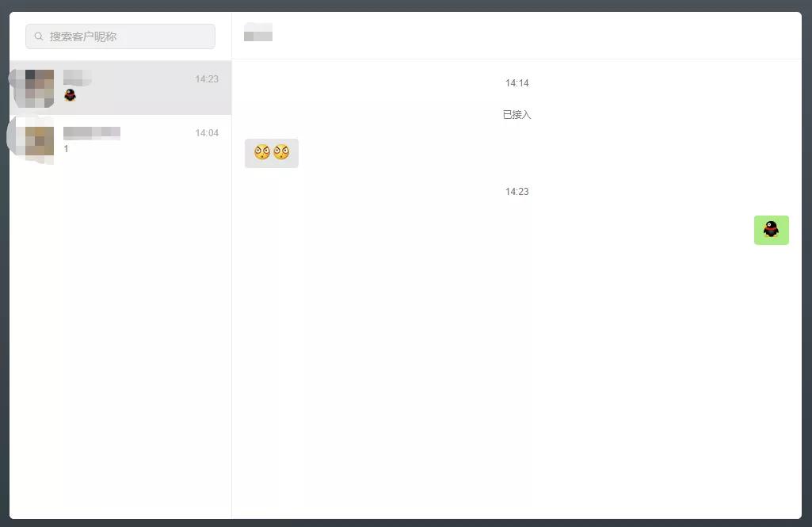Viewport: 812px width, 527px height.
Task: Select the green outgoing message bubble
Action: pos(771,230)
